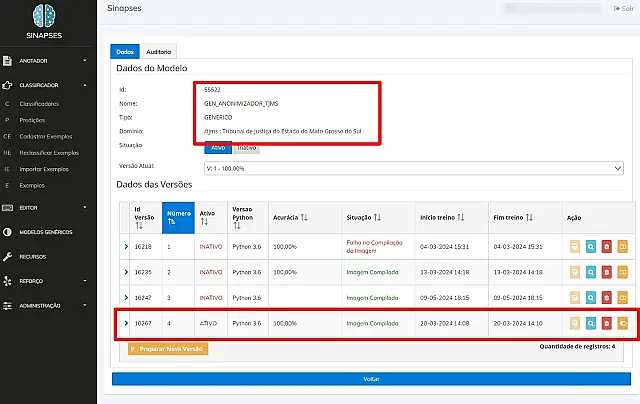
Task: Expand the Anotador sidebar menu
Action: [44, 61]
